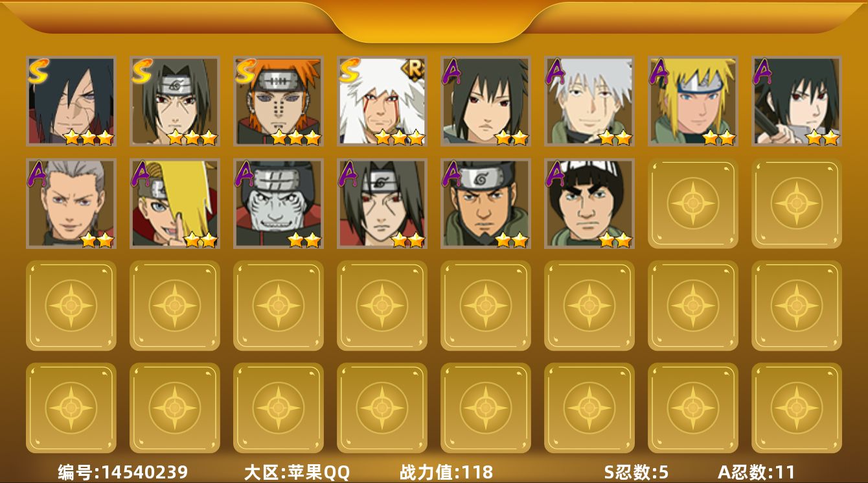Select the A-rank Sasuke portrait holding a sword
This screenshot has height=483, width=868.
click(797, 101)
